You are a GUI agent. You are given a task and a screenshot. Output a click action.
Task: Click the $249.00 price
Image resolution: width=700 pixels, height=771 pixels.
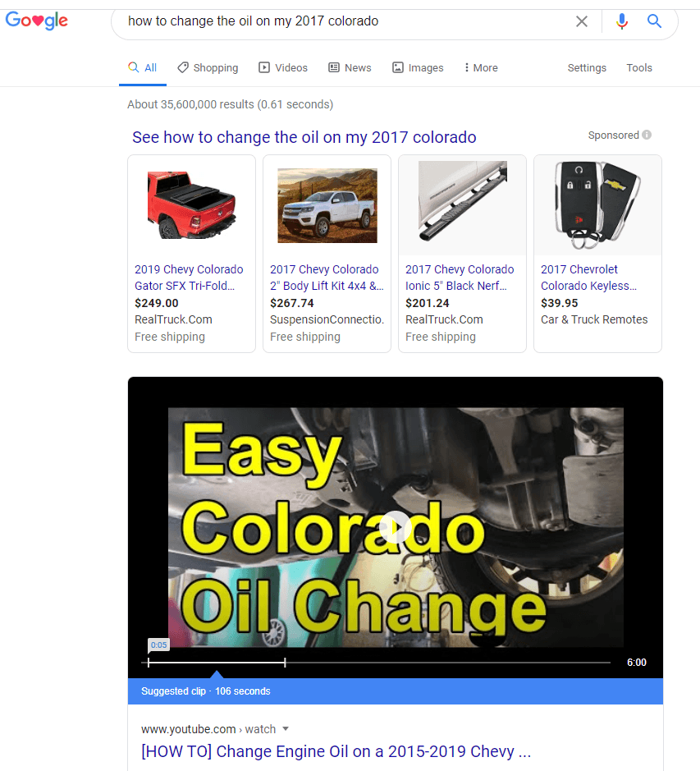point(156,303)
